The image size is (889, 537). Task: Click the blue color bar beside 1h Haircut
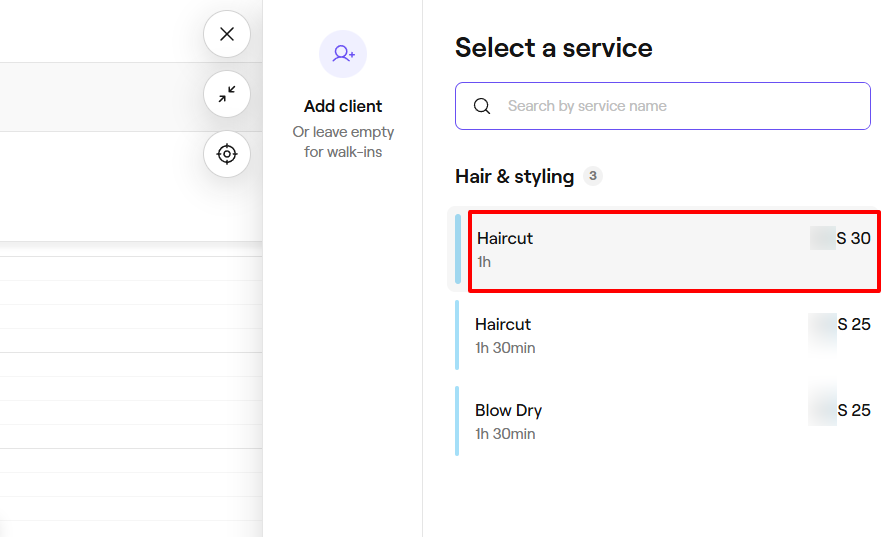[458, 250]
